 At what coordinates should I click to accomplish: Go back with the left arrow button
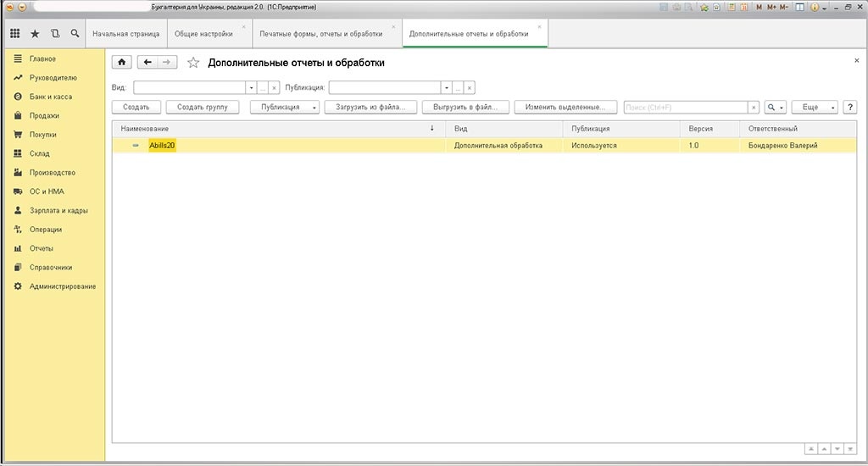(x=147, y=62)
